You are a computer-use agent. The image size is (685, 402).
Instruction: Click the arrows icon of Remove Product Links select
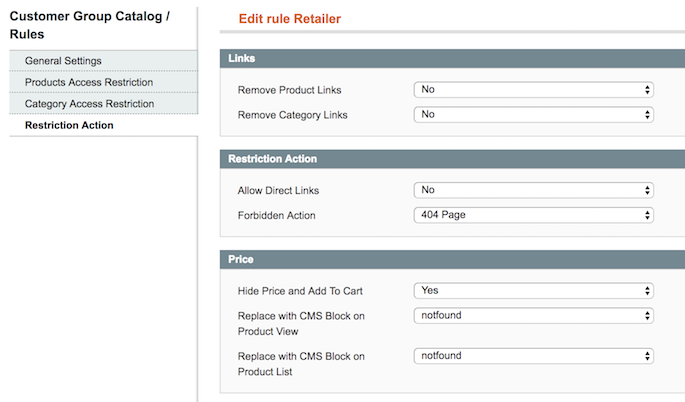pyautogui.click(x=647, y=90)
